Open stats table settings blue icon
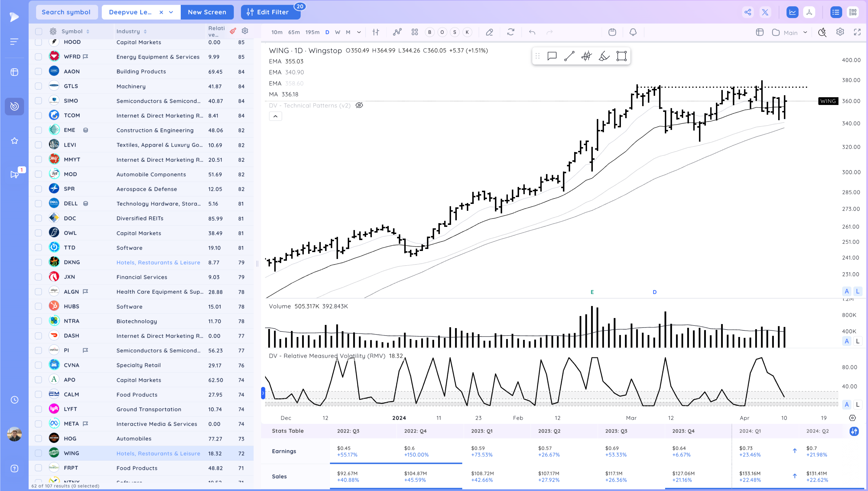This screenshot has height=491, width=868. (854, 431)
